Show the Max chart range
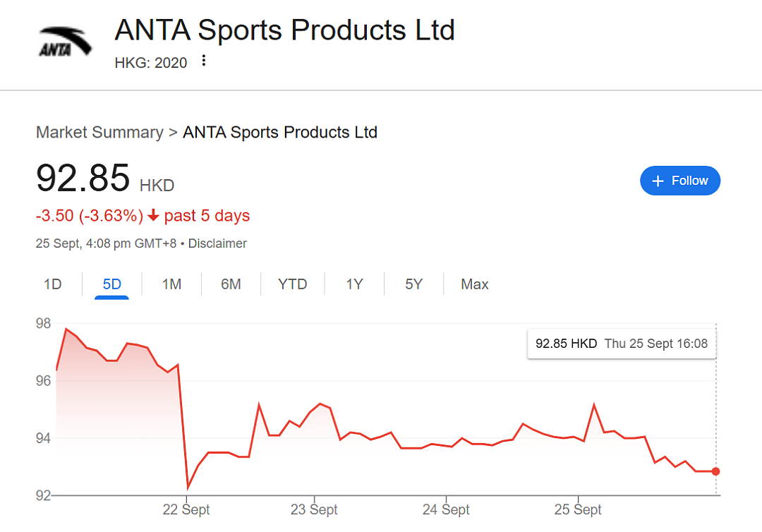 coord(474,284)
